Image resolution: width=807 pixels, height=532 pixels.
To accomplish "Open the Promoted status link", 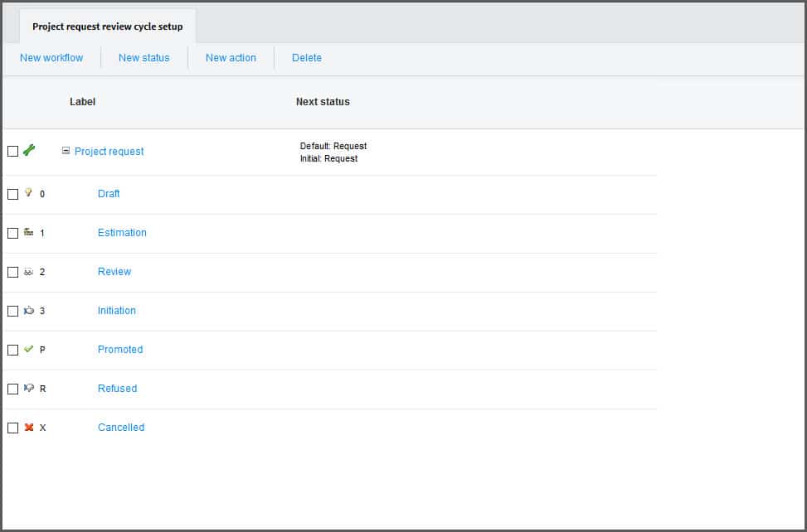I will click(x=120, y=350).
